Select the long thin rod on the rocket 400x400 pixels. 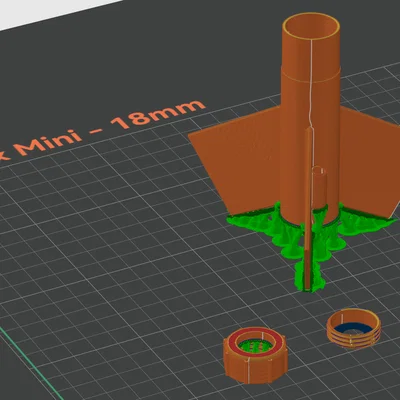(x=308, y=207)
